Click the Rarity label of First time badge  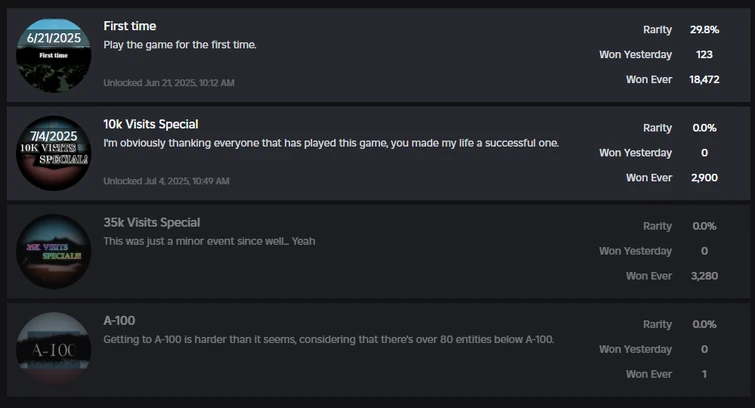pyautogui.click(x=657, y=30)
